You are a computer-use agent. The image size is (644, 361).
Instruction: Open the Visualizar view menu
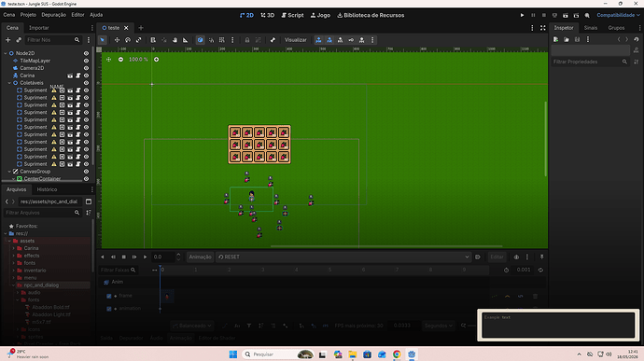coord(296,40)
